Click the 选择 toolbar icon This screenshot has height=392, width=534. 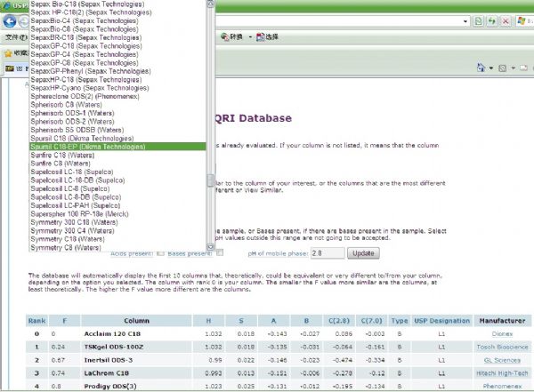[271, 37]
